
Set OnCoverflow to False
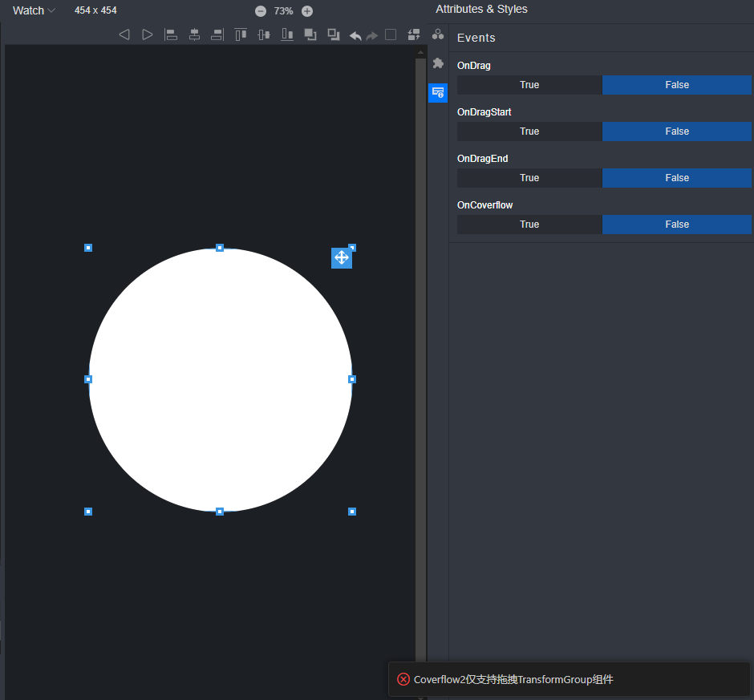pos(677,225)
